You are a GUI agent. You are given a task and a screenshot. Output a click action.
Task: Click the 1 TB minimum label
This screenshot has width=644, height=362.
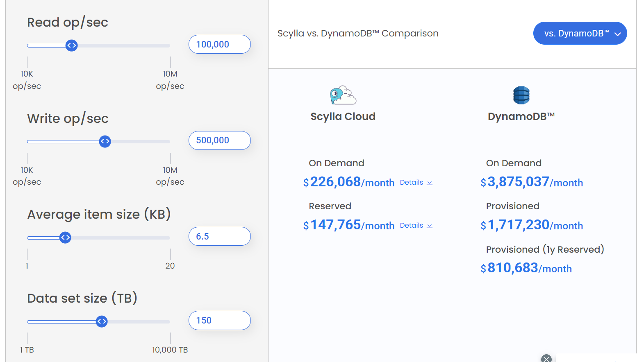(x=27, y=350)
